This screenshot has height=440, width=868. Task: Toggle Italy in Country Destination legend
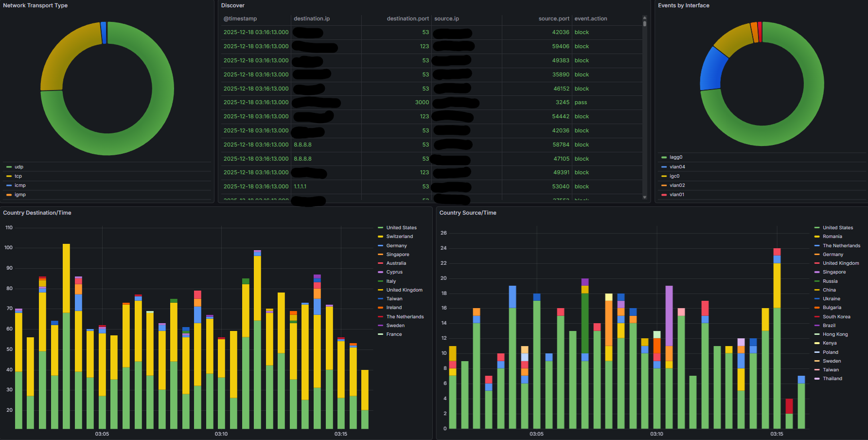pyautogui.click(x=391, y=281)
